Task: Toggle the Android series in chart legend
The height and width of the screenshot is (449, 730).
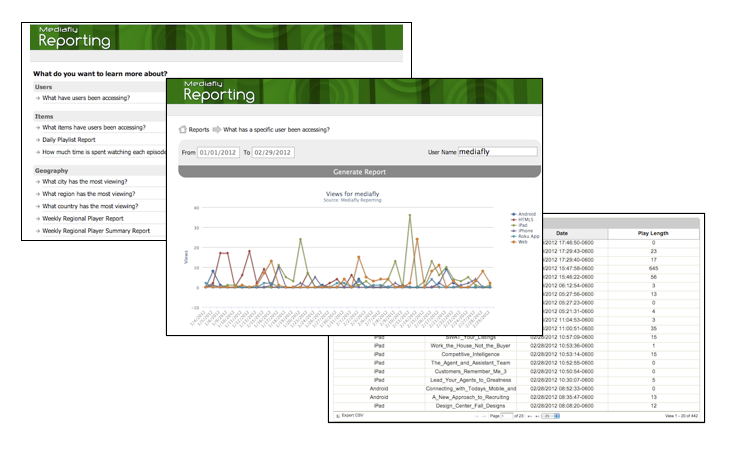Action: point(524,214)
